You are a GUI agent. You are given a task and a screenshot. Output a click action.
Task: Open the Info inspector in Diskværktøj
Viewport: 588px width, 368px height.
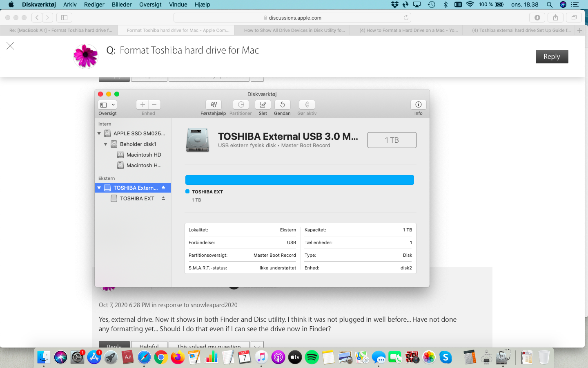(x=419, y=105)
